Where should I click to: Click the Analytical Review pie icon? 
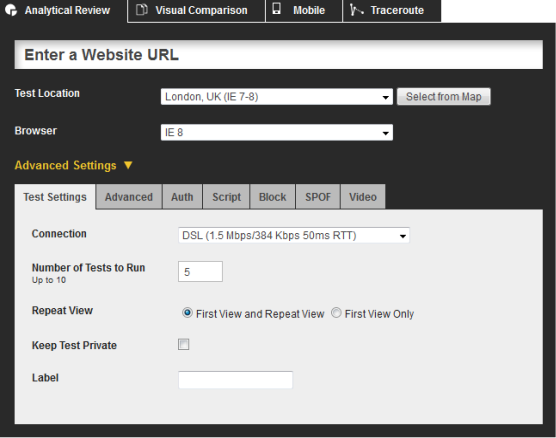pos(11,10)
